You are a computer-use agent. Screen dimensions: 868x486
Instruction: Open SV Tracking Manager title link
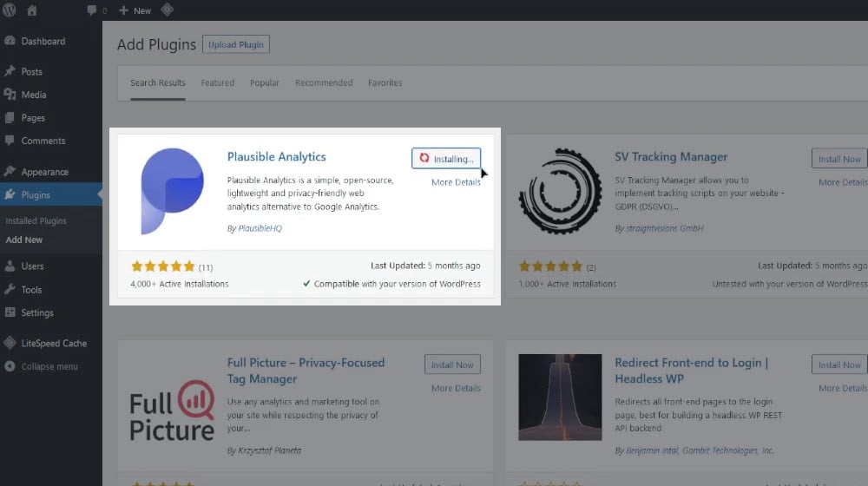(x=671, y=157)
